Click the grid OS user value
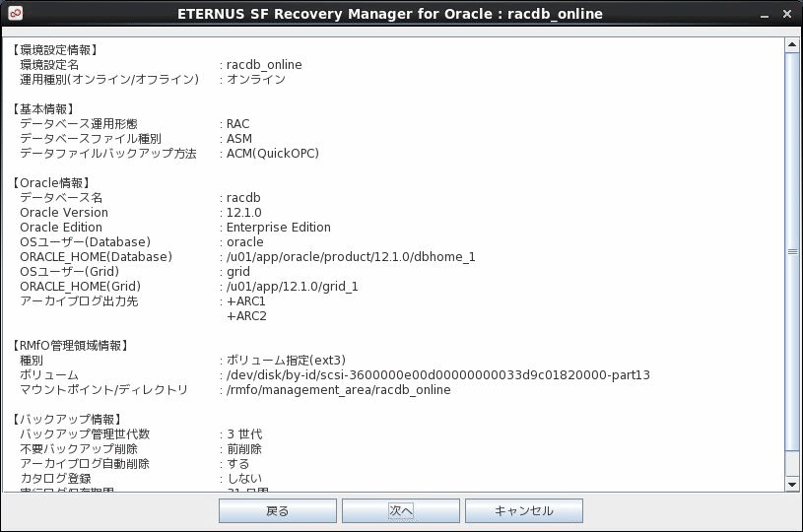Viewport: 803px width, 532px height. tap(238, 272)
